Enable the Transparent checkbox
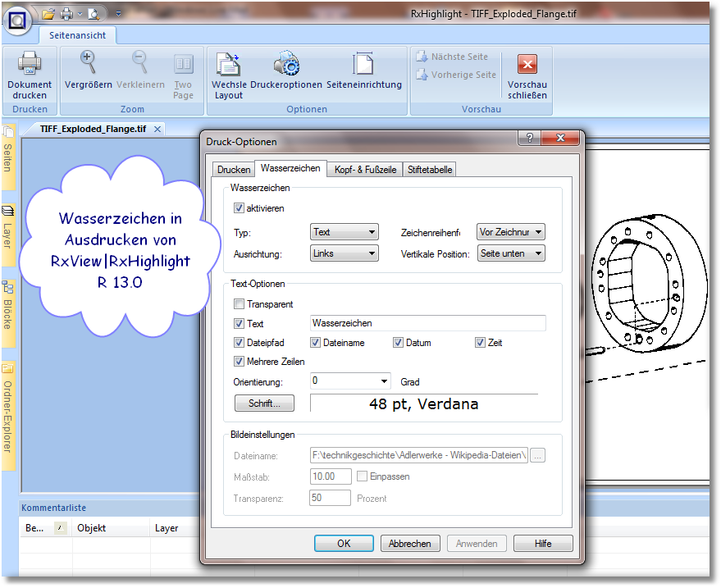The width and height of the screenshot is (721, 588). tap(240, 304)
